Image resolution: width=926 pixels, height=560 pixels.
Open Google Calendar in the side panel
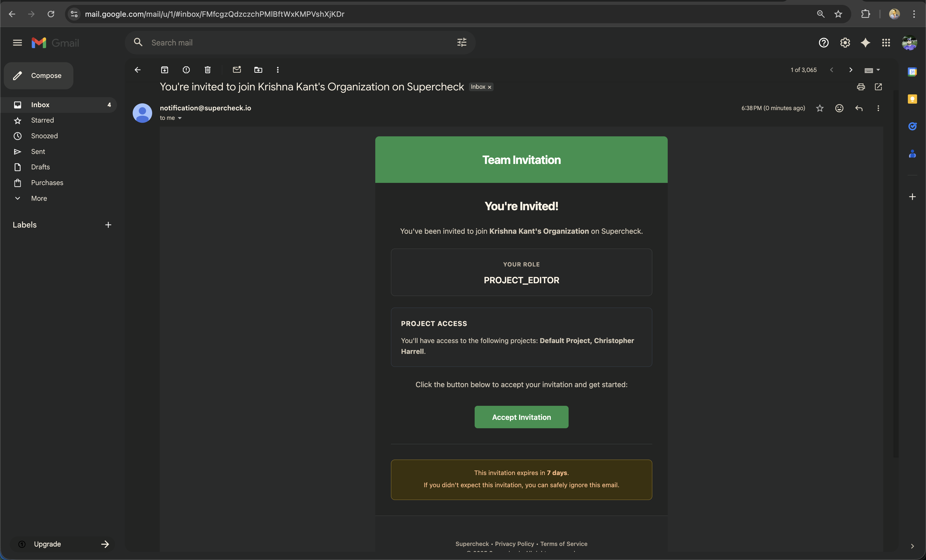912,71
